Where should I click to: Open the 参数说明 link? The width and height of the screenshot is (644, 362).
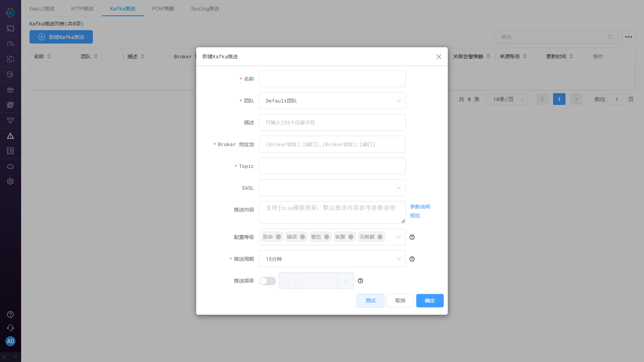(420, 207)
